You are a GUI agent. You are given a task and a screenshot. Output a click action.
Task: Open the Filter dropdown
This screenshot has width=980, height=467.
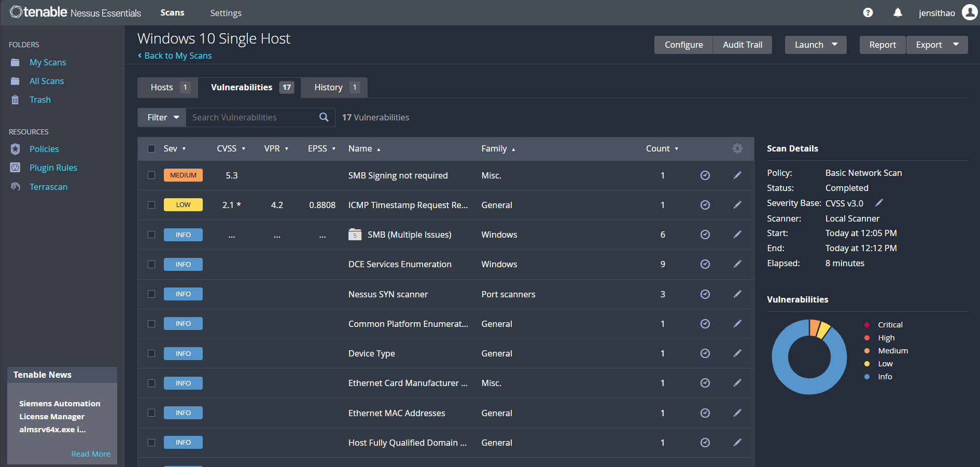161,117
